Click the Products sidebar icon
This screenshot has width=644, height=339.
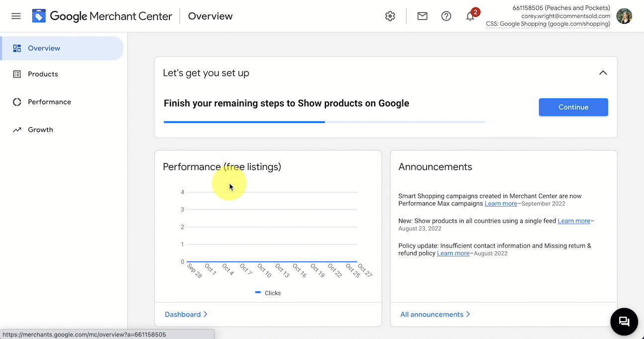click(x=17, y=74)
